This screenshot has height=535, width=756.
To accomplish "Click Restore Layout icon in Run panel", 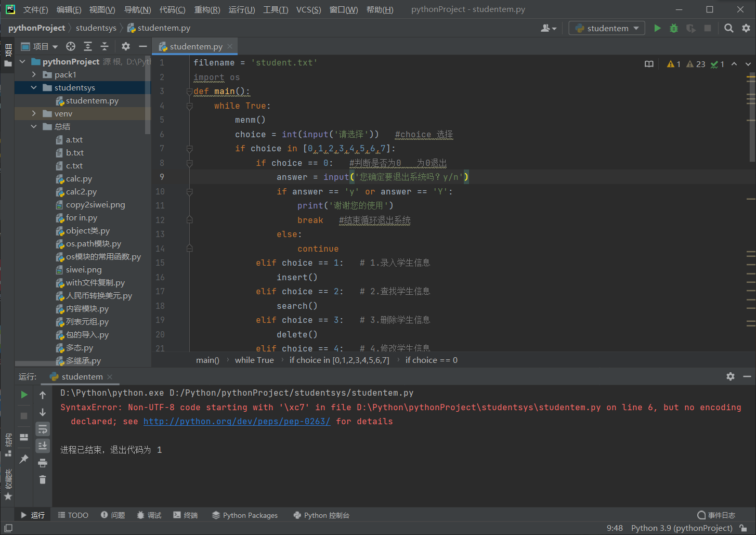I will click(x=24, y=437).
